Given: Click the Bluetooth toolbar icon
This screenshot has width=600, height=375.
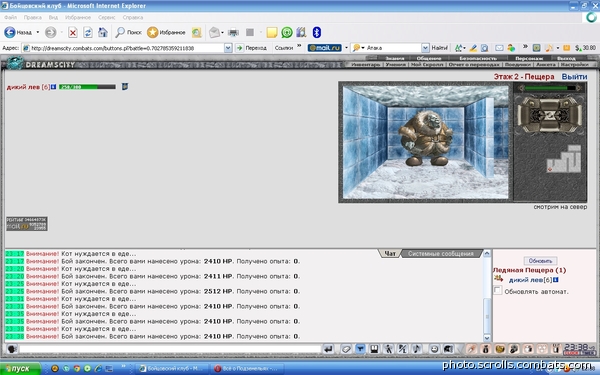Looking at the screenshot, I should tap(316, 33).
